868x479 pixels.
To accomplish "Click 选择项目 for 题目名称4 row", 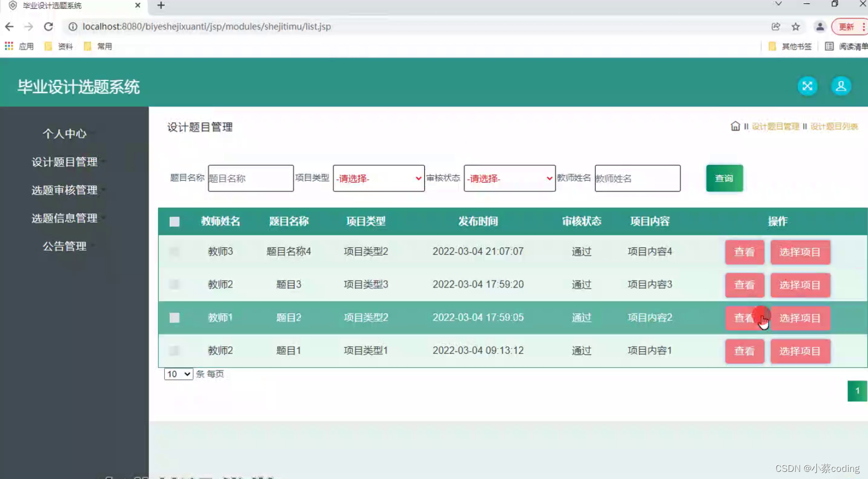I will pyautogui.click(x=800, y=252).
